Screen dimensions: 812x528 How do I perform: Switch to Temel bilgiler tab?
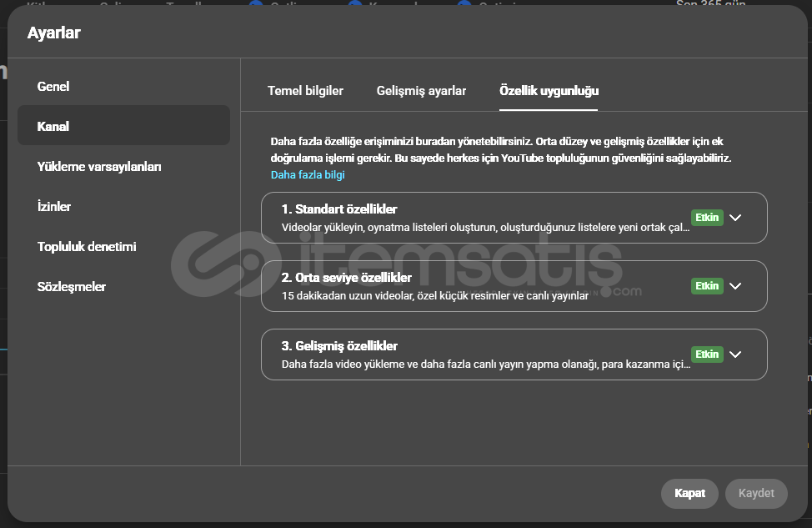[305, 91]
